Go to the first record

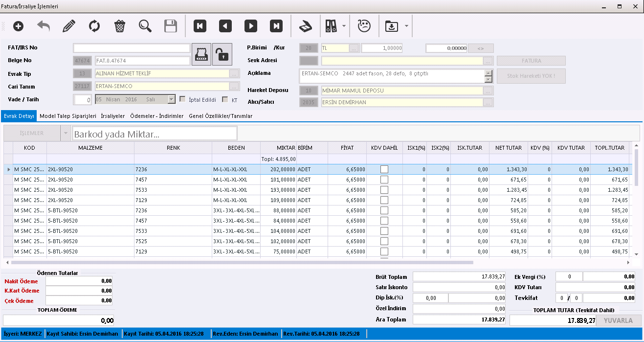click(200, 26)
